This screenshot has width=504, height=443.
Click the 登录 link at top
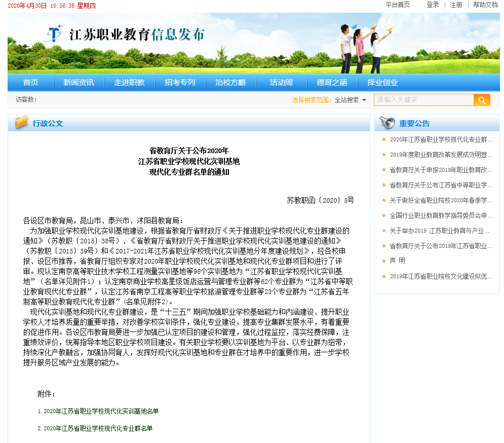[433, 5]
